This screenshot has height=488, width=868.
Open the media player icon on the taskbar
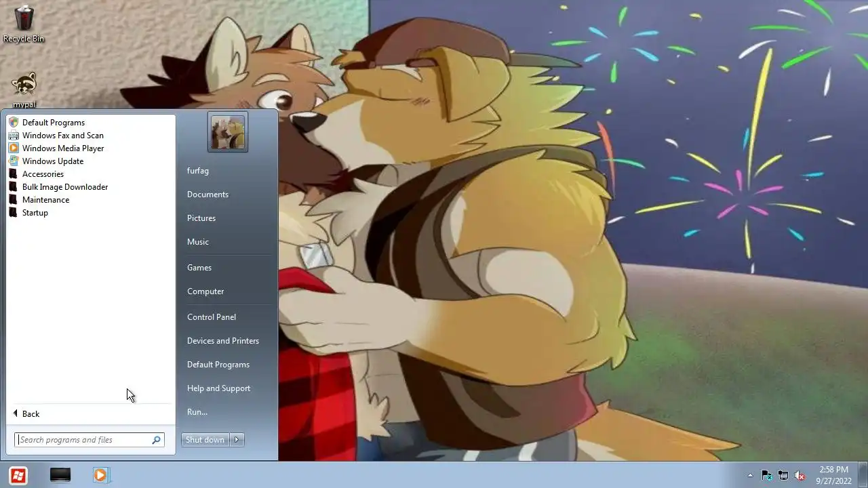101,475
